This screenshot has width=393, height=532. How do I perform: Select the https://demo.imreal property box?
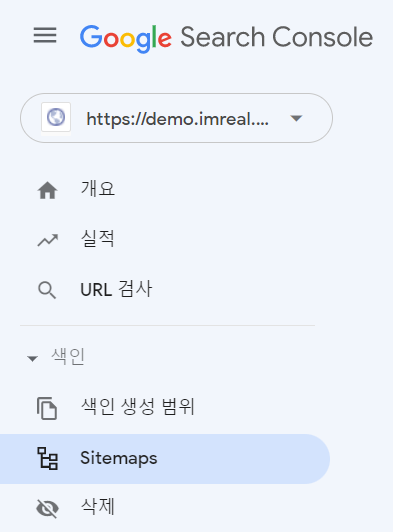[176, 118]
